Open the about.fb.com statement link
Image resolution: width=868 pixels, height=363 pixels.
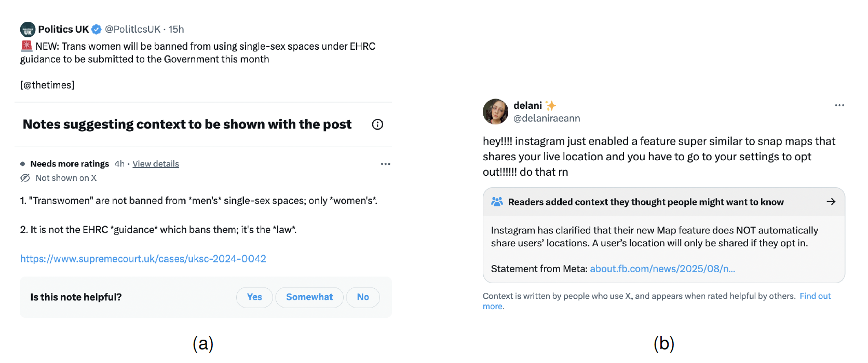coord(662,269)
